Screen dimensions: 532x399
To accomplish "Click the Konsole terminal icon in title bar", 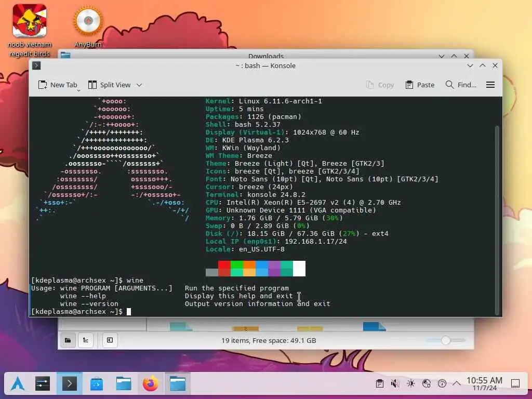I will (x=36, y=65).
